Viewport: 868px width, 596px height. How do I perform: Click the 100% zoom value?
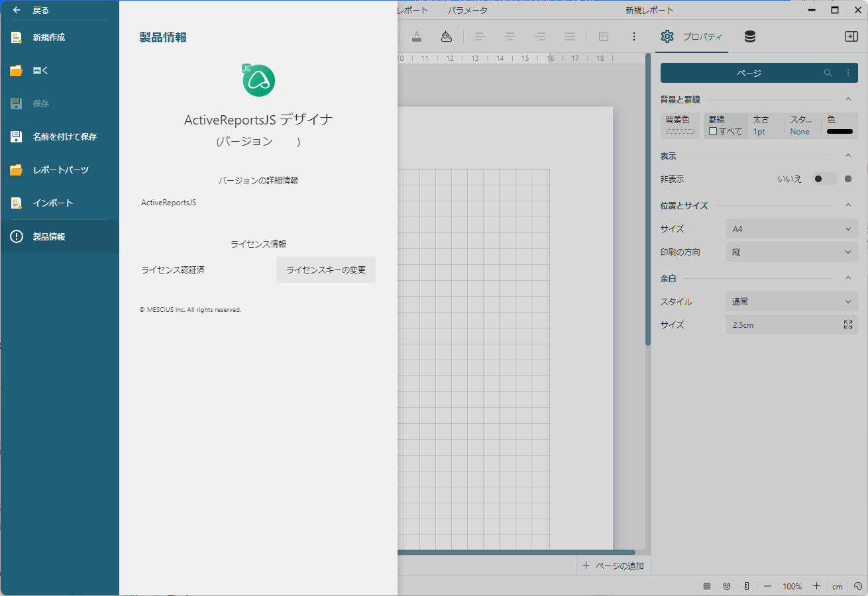click(x=792, y=586)
